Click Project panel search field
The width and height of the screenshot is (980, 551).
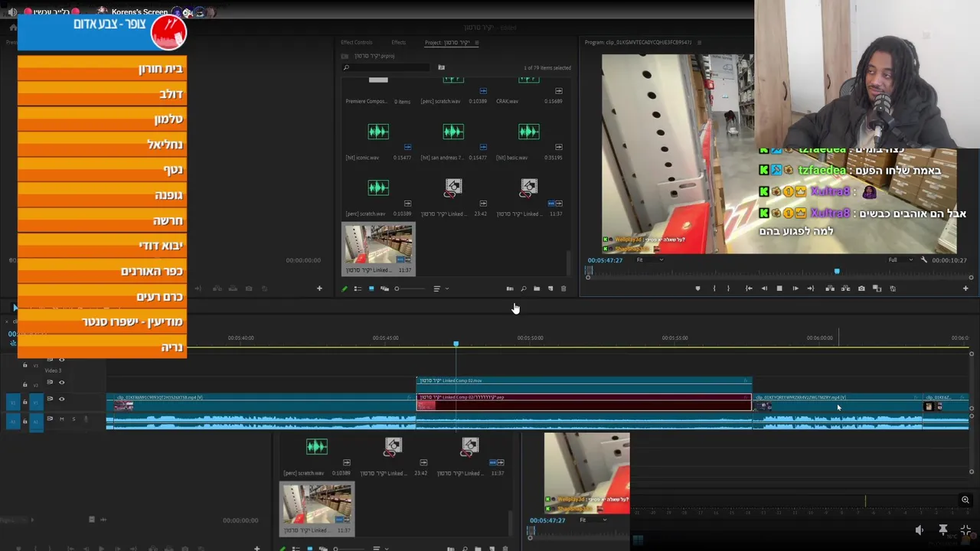pyautogui.click(x=387, y=67)
